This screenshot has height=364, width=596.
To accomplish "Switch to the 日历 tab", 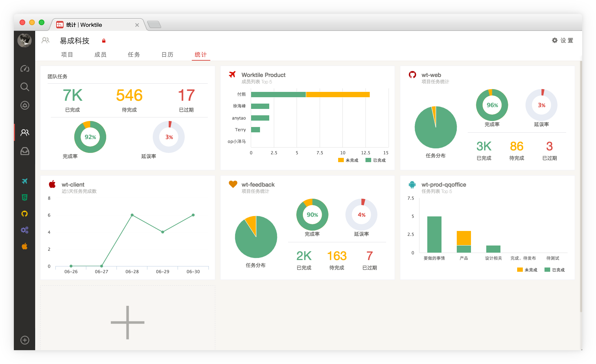I will click(167, 55).
